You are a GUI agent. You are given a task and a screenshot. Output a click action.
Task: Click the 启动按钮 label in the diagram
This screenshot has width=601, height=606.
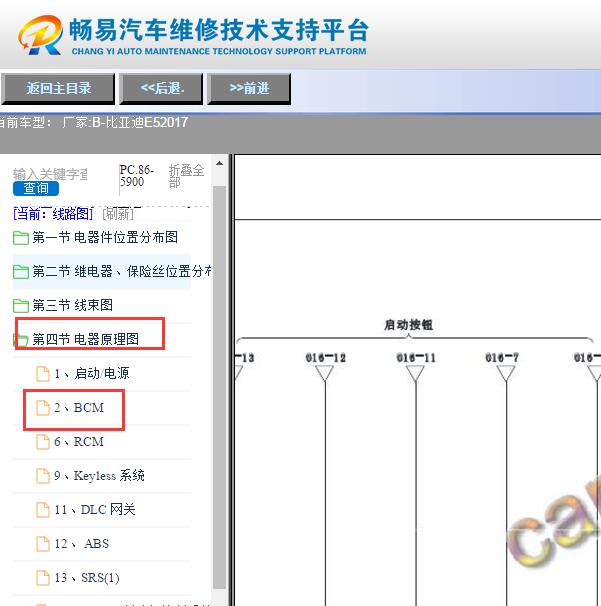coord(408,325)
